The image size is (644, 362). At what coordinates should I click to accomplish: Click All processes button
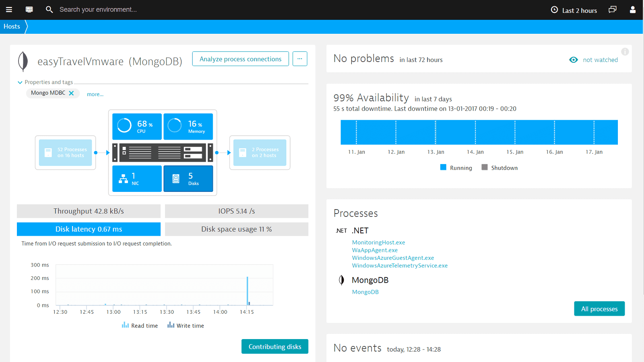point(599,309)
